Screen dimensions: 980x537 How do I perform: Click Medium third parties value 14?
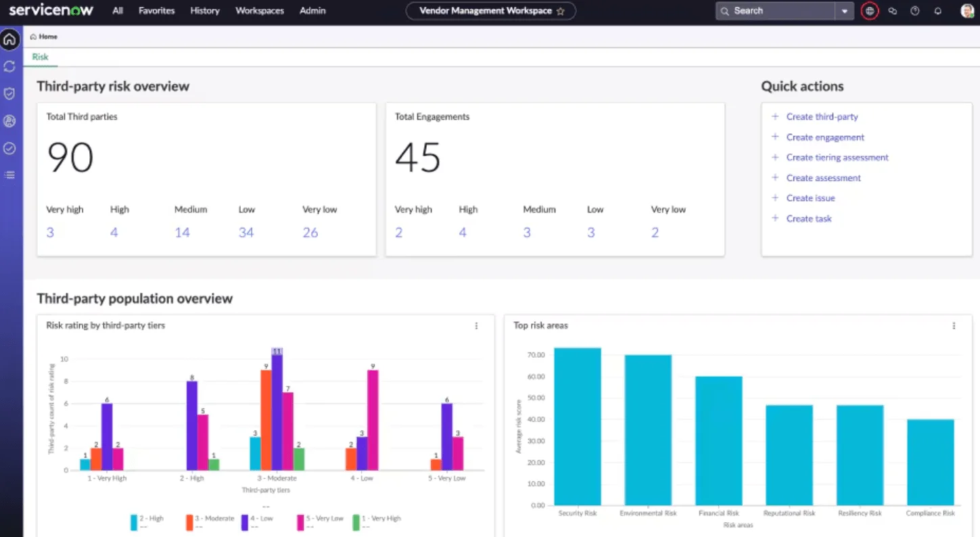183,233
